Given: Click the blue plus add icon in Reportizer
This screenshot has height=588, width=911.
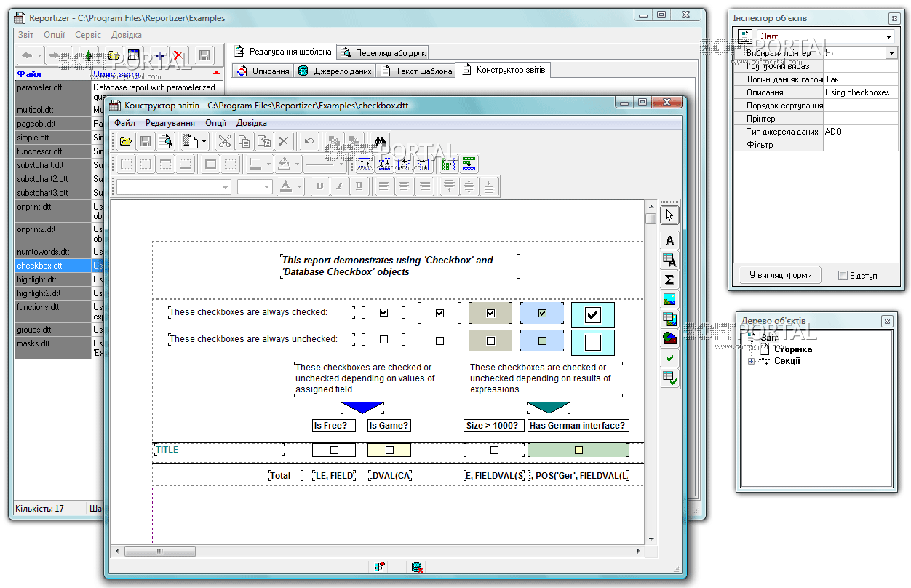Looking at the screenshot, I should pyautogui.click(x=159, y=55).
